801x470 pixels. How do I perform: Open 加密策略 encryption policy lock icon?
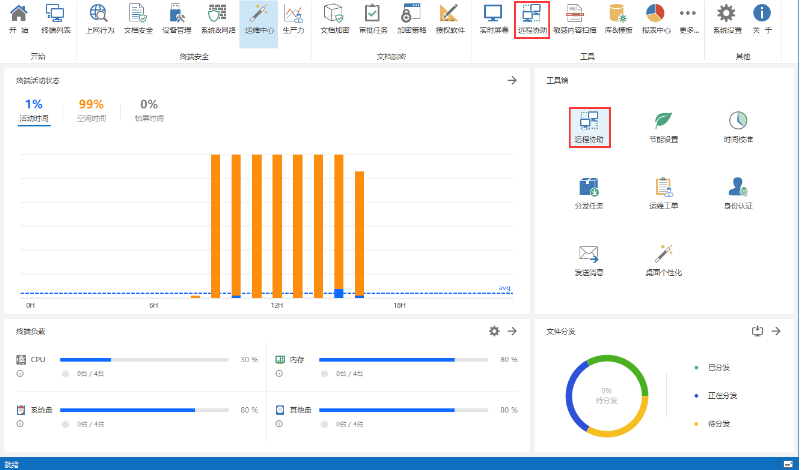[412, 19]
